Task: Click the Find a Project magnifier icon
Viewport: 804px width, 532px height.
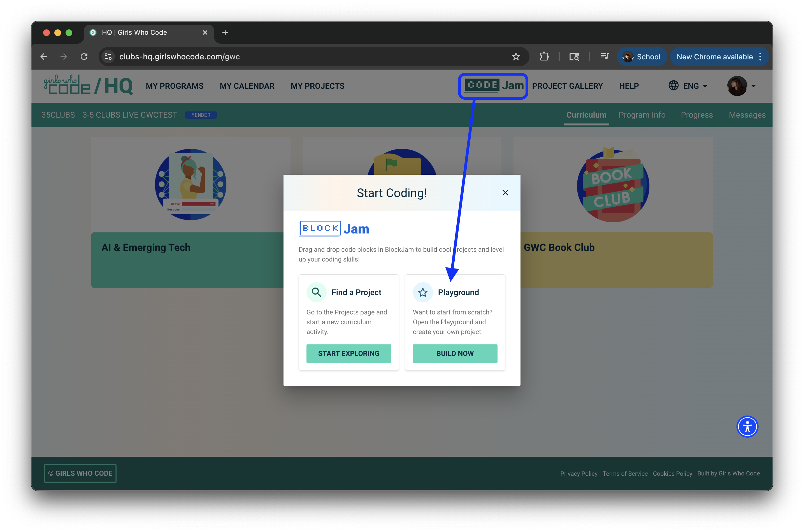Action: [316, 292]
